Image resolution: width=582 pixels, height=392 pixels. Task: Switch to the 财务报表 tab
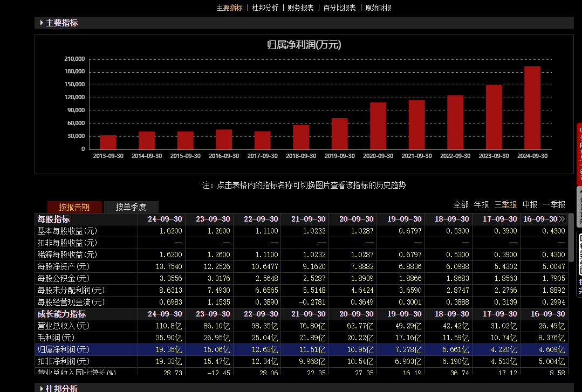(x=300, y=8)
